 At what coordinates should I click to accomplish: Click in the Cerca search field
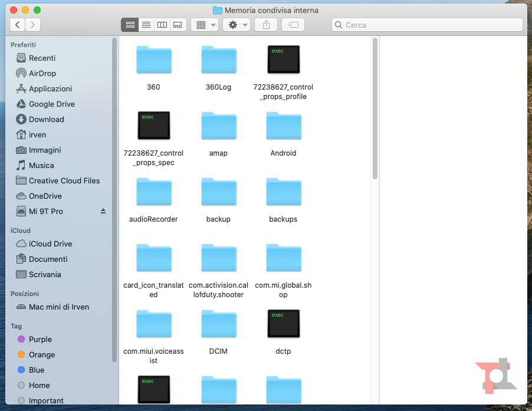tap(428, 25)
